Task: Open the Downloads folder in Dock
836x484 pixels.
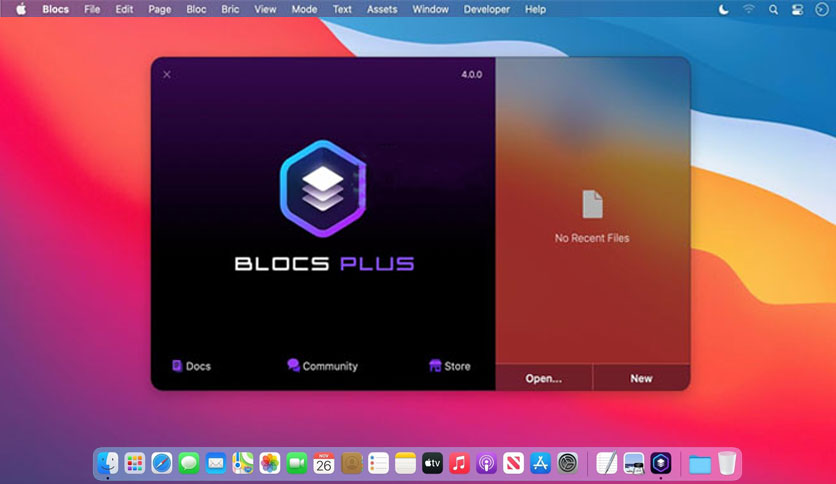Action: (x=700, y=464)
